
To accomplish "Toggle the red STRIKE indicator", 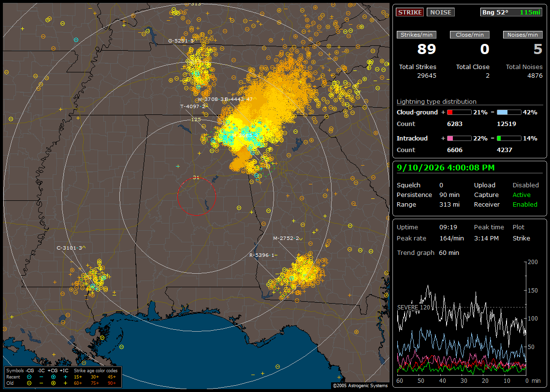I will [x=410, y=12].
